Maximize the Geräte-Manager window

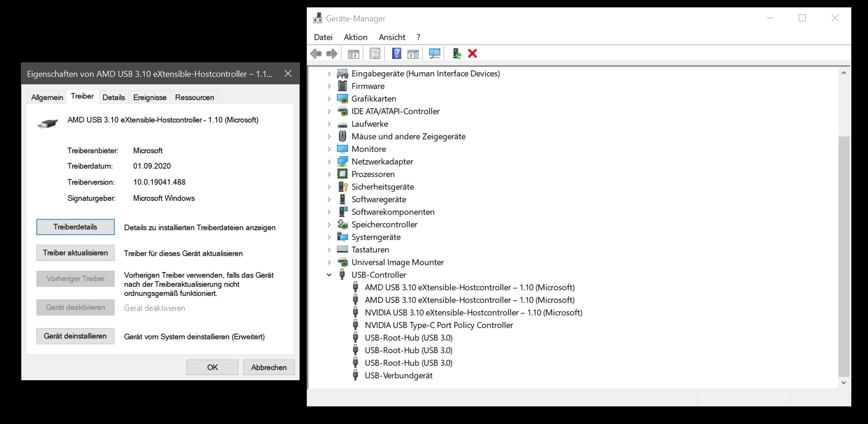coord(802,18)
